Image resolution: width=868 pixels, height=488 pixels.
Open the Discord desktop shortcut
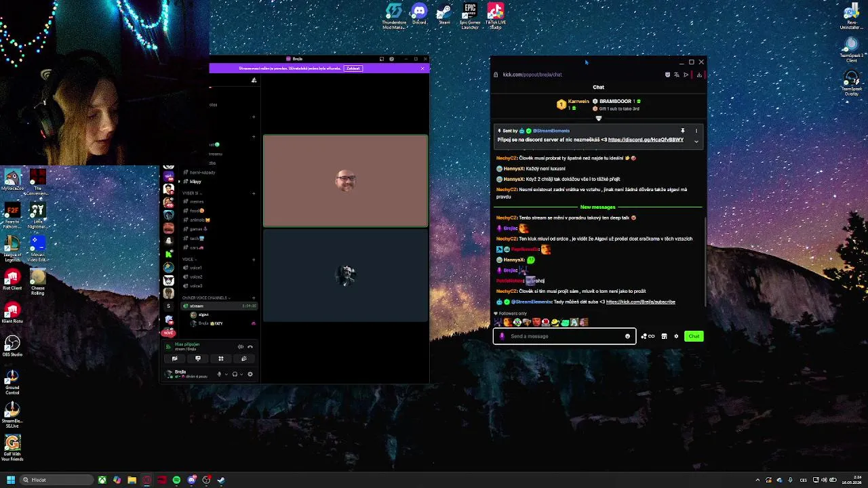pyautogui.click(x=419, y=14)
